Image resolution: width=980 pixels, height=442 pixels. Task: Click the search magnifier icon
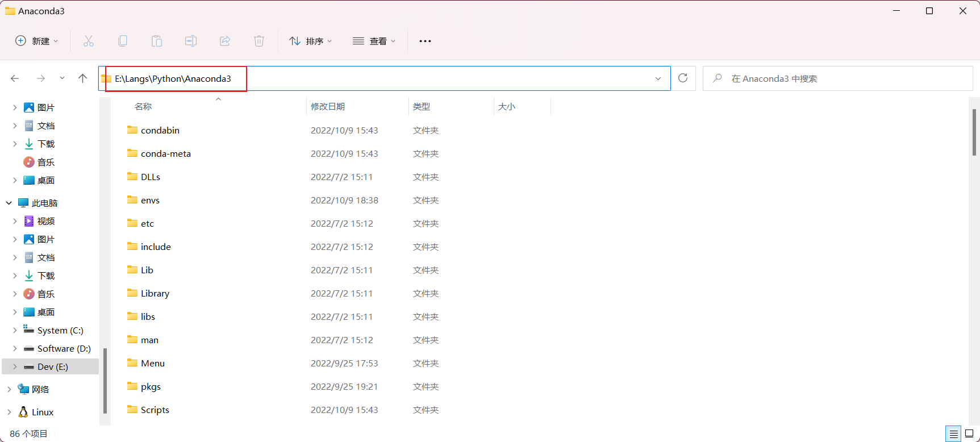(x=718, y=78)
